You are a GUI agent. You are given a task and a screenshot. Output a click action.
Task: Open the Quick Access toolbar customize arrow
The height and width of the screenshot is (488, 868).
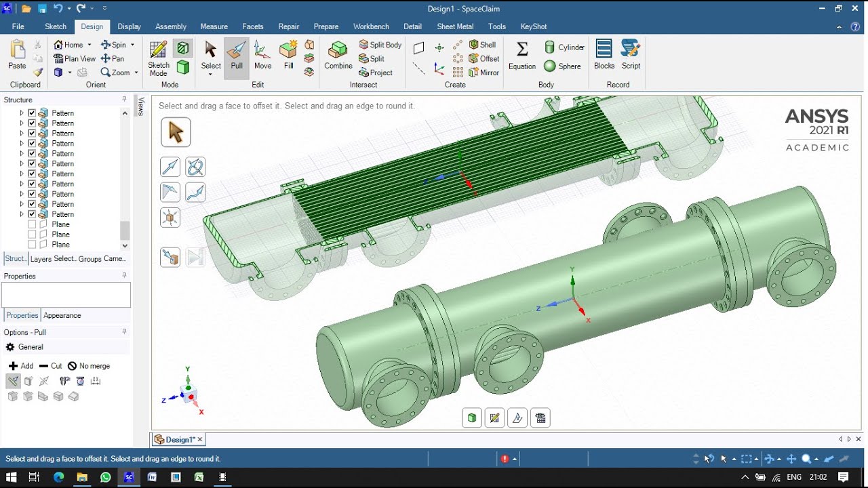104,8
